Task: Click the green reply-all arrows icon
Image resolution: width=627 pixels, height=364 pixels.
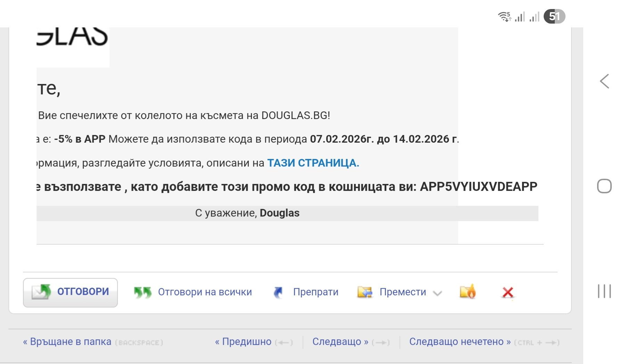Action: 142,293
